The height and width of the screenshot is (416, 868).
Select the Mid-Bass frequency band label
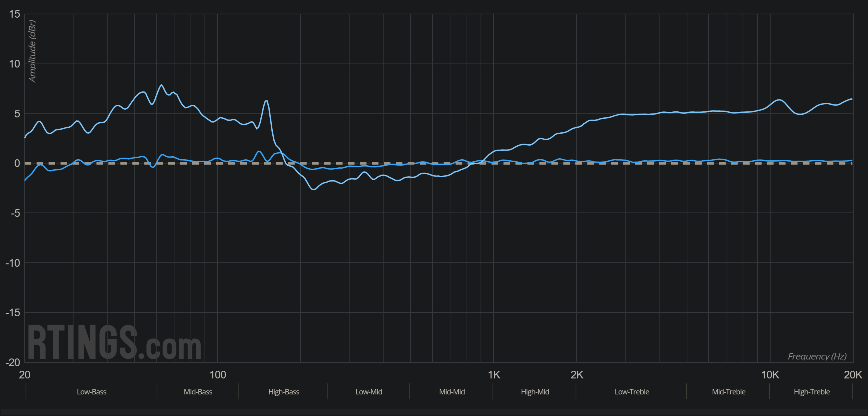point(198,392)
